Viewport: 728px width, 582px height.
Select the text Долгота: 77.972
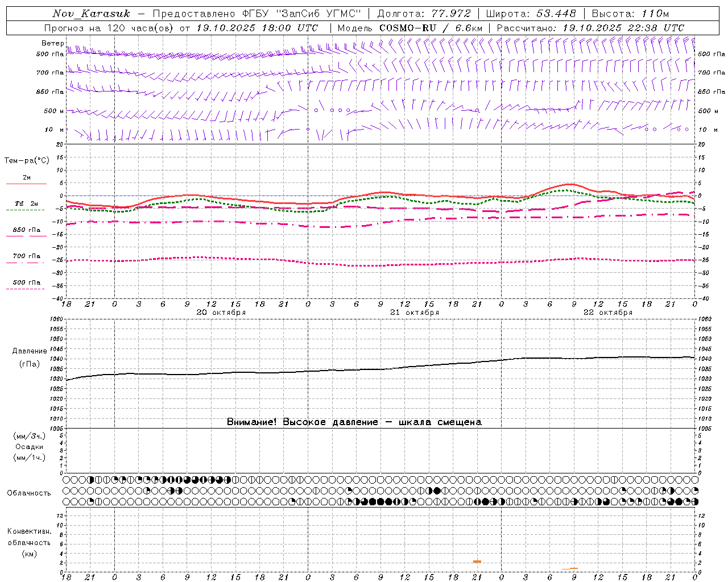424,14
